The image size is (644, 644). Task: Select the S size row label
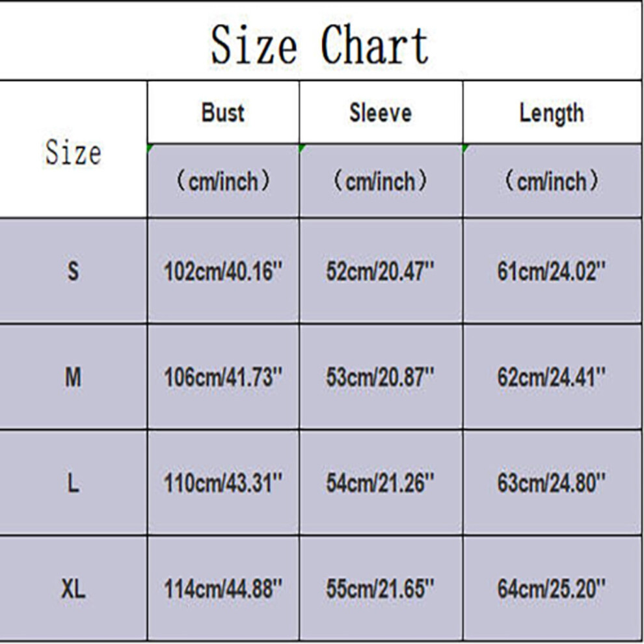click(x=73, y=271)
